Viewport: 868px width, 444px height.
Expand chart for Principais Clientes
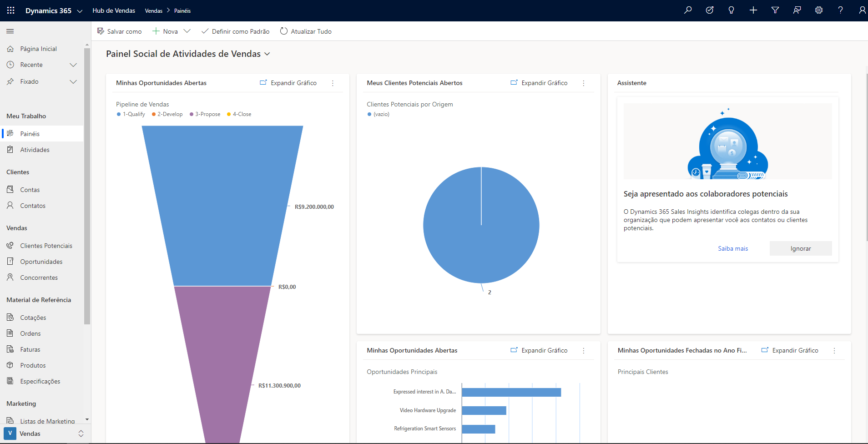coord(790,350)
